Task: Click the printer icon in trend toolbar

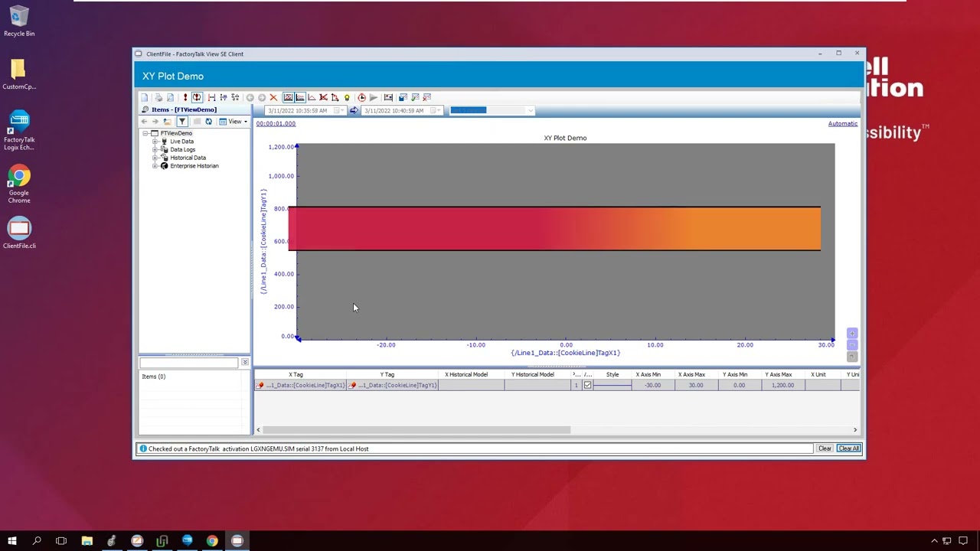Action: coord(158,98)
